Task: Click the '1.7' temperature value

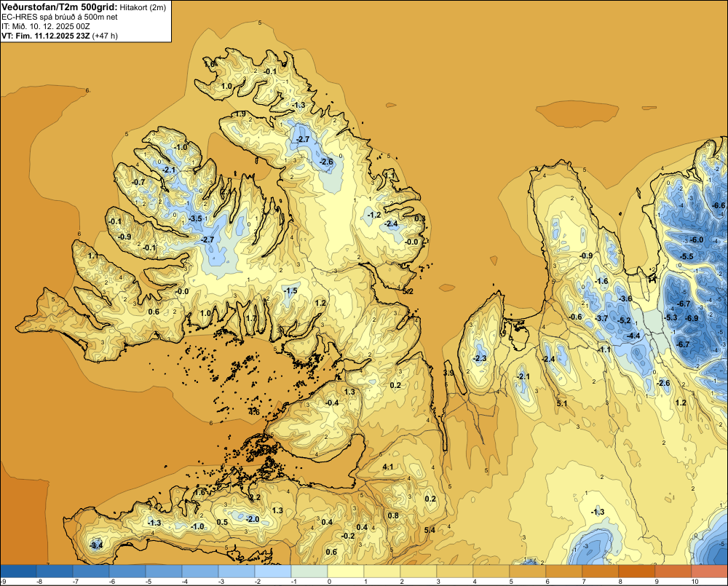Action: [x=250, y=318]
